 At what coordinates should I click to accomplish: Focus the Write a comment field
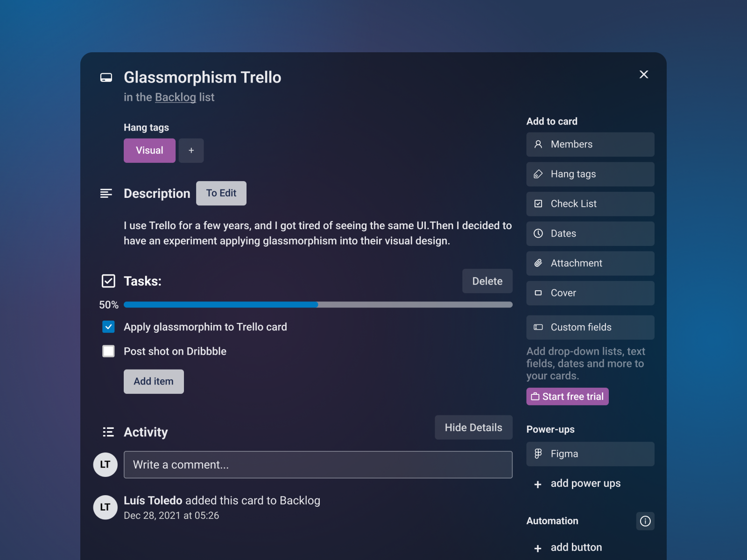(318, 465)
